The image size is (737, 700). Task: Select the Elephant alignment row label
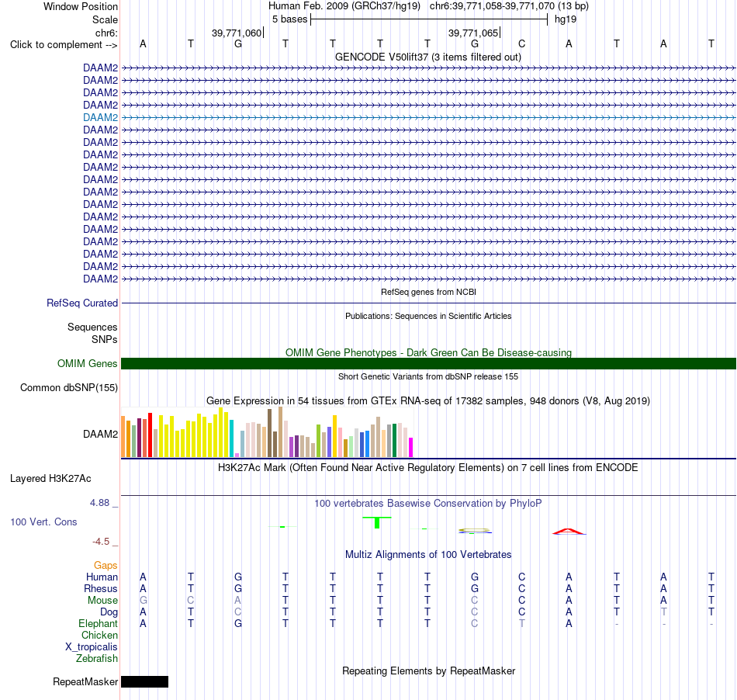point(98,624)
